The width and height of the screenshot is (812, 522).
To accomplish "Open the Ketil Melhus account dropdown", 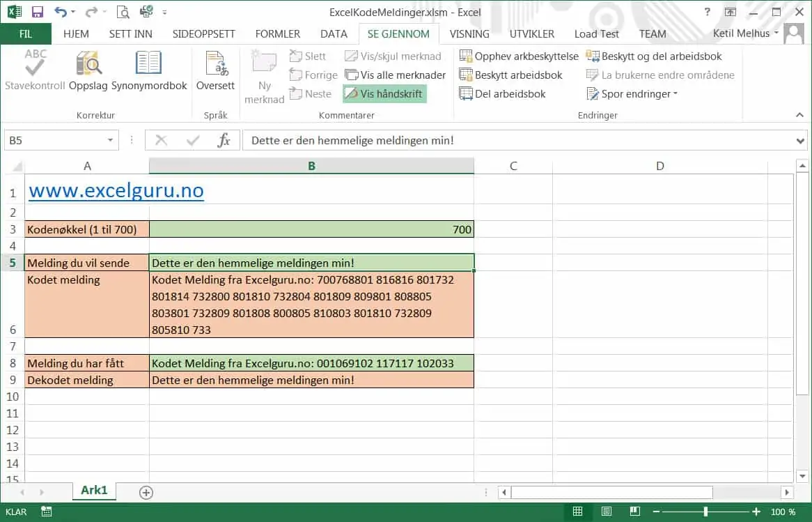I will pos(746,33).
